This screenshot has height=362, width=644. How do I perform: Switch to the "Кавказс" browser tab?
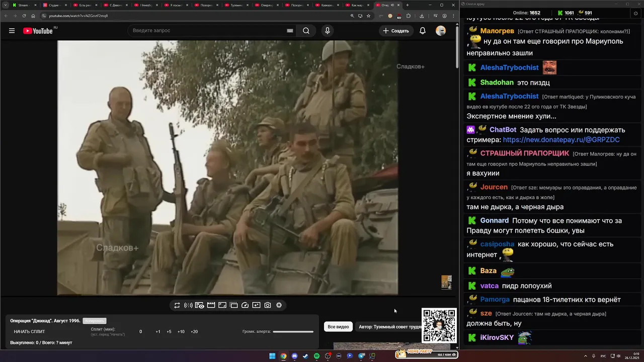(x=327, y=5)
